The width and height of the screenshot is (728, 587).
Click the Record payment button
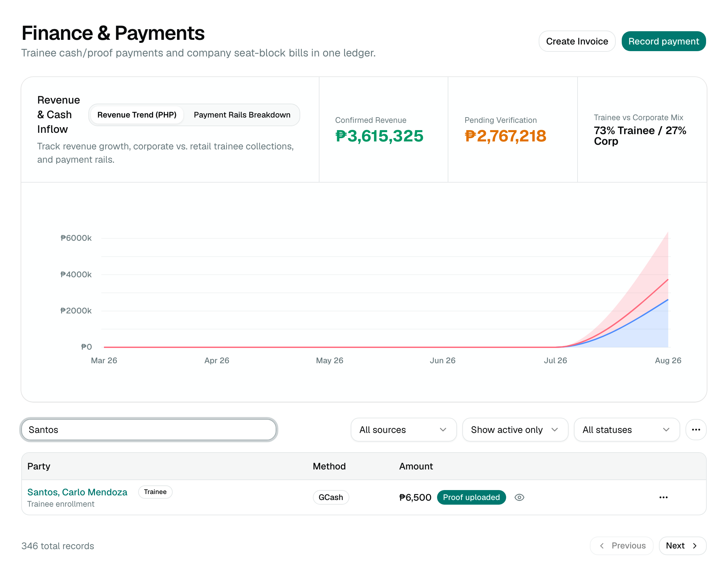pyautogui.click(x=663, y=41)
